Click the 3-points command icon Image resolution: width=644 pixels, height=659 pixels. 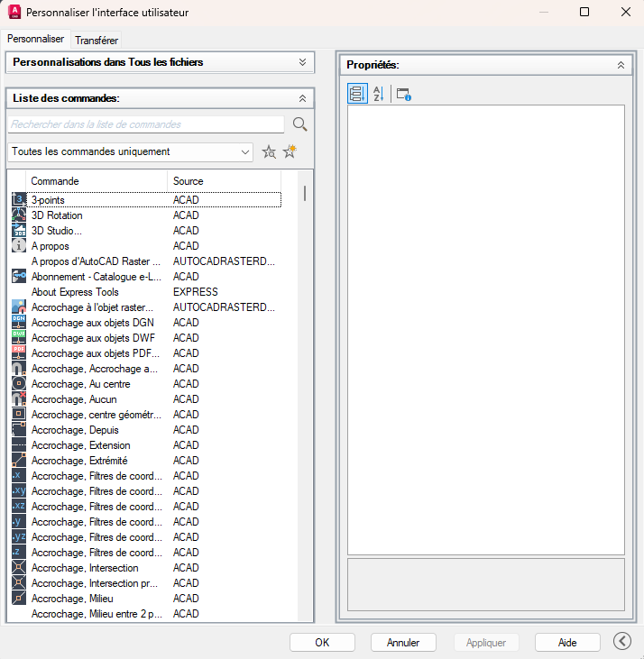[x=19, y=199]
